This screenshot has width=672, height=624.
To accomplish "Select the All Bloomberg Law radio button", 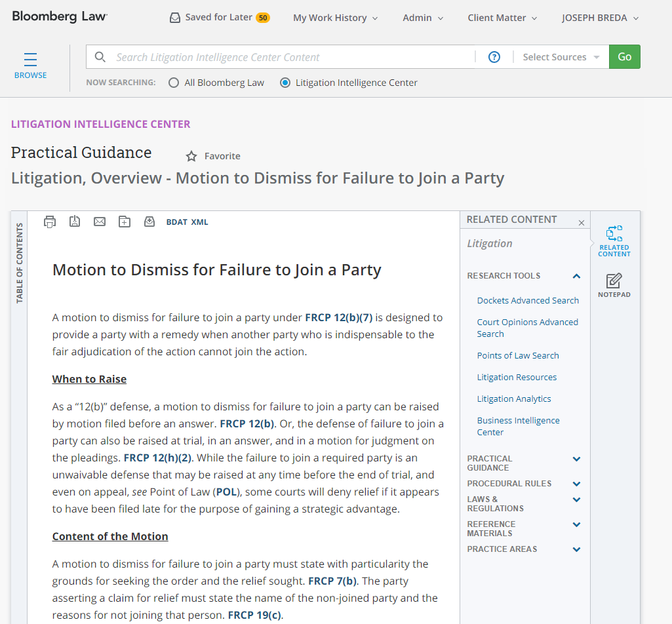I will coord(174,83).
